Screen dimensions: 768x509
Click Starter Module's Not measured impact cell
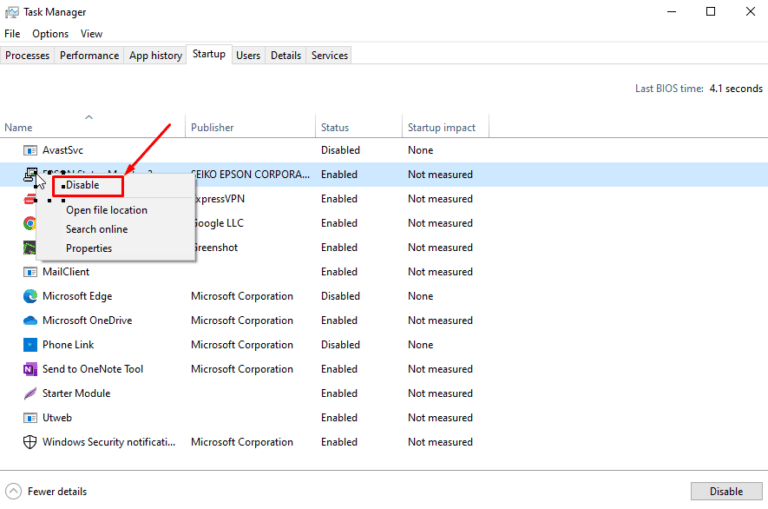tap(440, 393)
